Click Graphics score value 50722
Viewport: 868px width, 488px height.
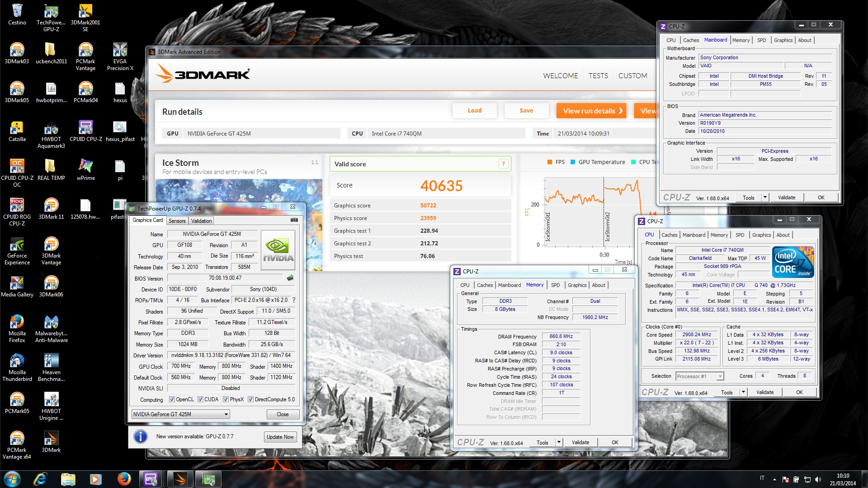428,206
